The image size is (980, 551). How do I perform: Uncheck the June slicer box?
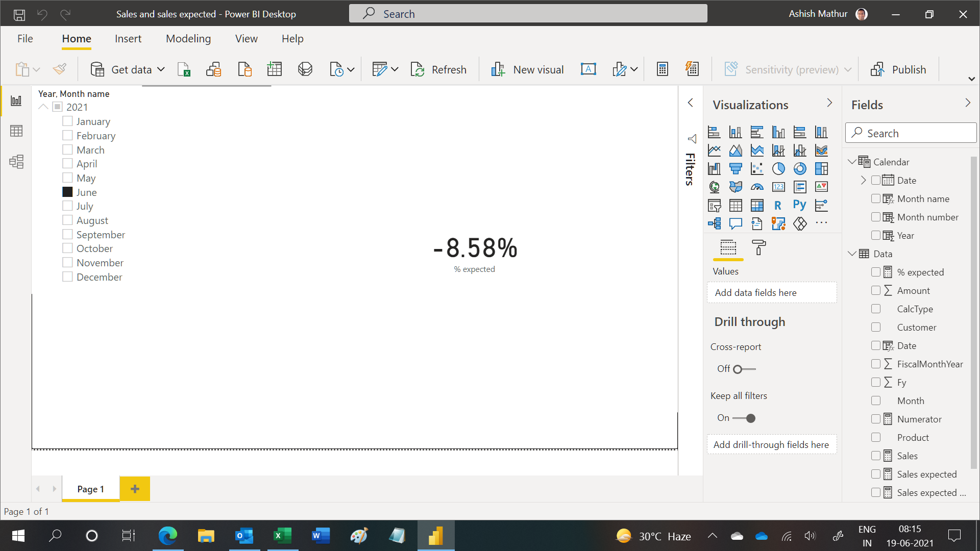67,192
